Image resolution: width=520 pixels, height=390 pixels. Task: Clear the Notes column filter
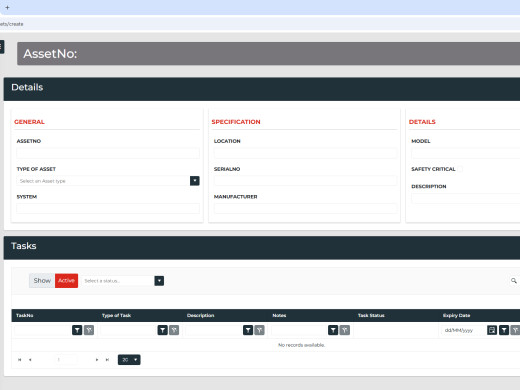click(x=345, y=330)
